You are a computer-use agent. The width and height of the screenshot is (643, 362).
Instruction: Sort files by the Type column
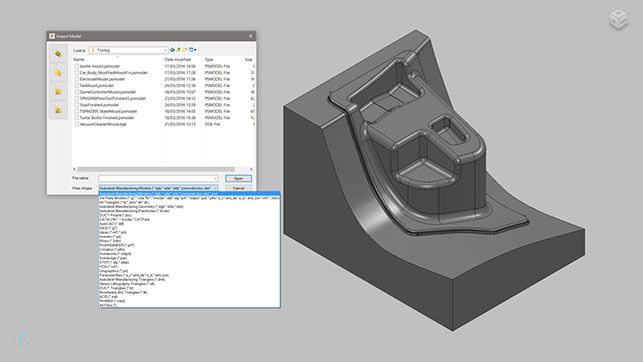click(x=209, y=59)
